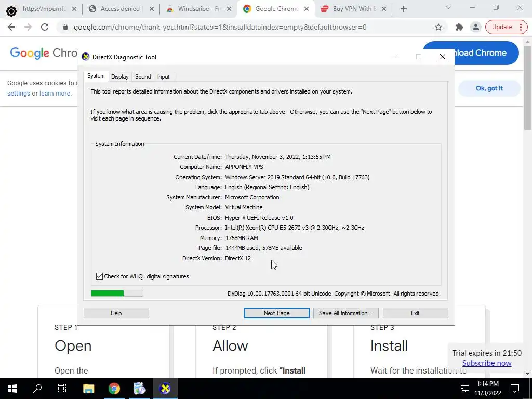Open the Chrome three-dot menu
Image resolution: width=532 pixels, height=399 pixels.
pos(521,27)
